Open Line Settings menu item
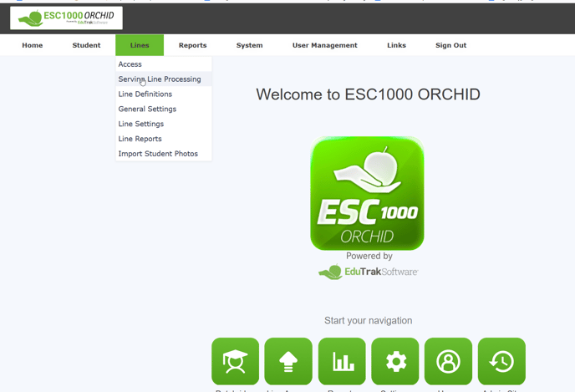575x392 pixels. pyautogui.click(x=141, y=125)
